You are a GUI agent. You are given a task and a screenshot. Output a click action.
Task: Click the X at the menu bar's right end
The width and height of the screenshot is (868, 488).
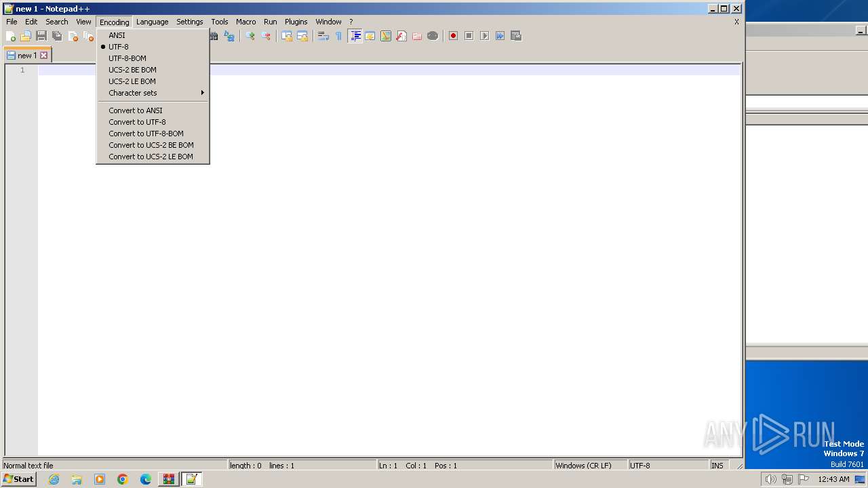(736, 22)
